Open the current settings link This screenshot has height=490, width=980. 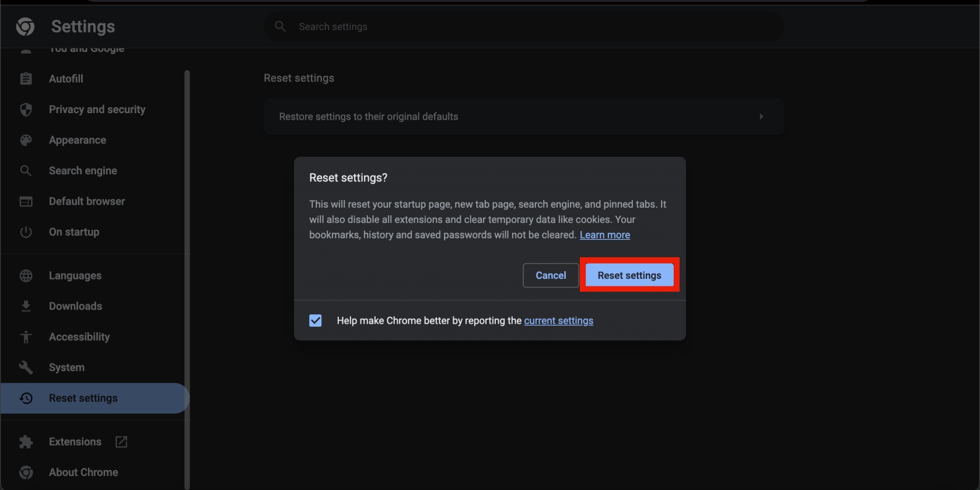pos(558,320)
